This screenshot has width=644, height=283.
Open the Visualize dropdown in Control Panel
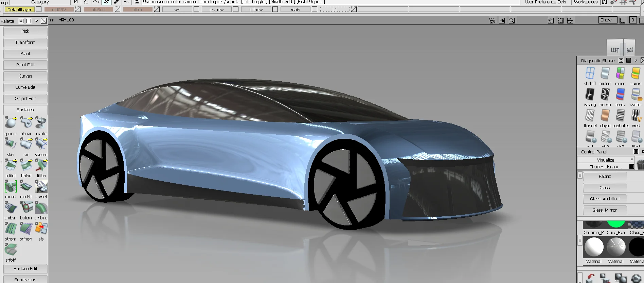[x=606, y=160]
